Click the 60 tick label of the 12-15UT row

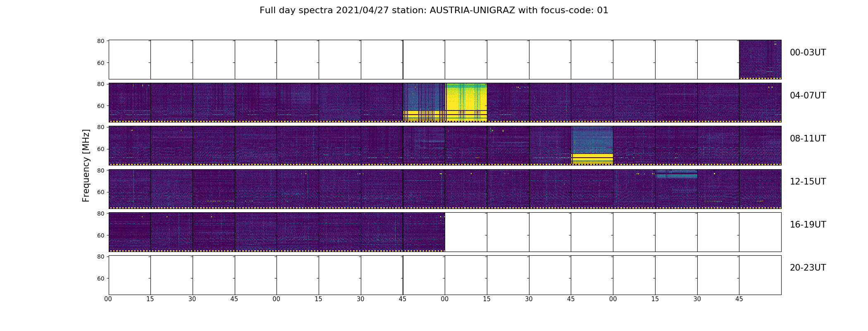pyautogui.click(x=100, y=192)
